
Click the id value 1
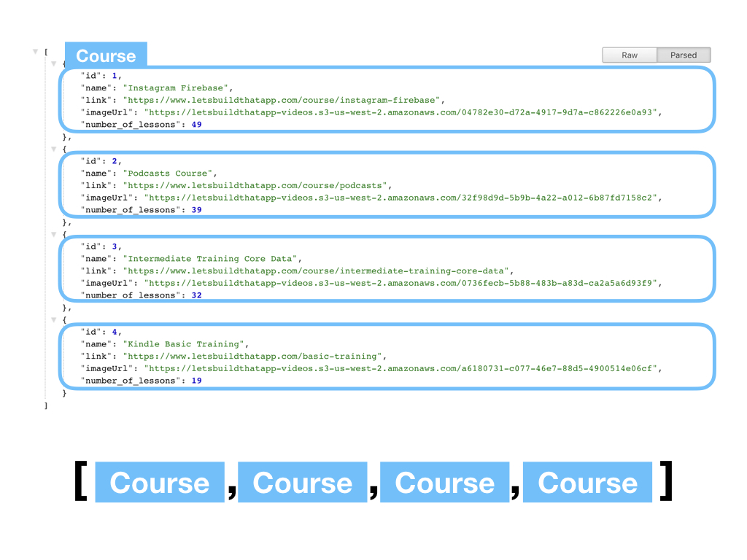[115, 76]
